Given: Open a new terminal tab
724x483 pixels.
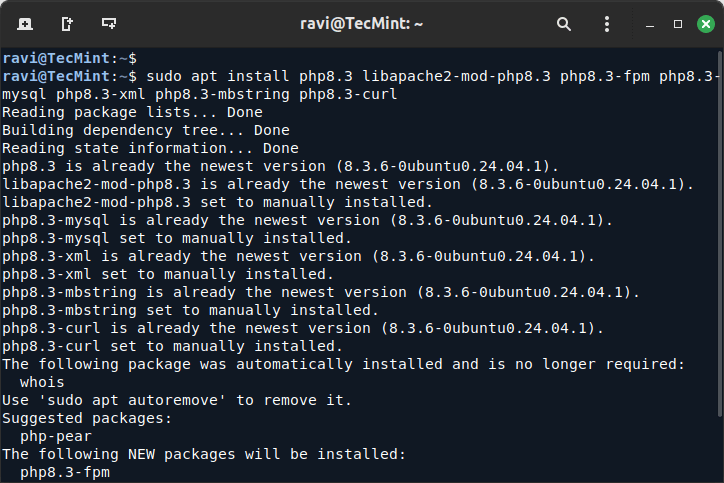Looking at the screenshot, I should pos(24,23).
